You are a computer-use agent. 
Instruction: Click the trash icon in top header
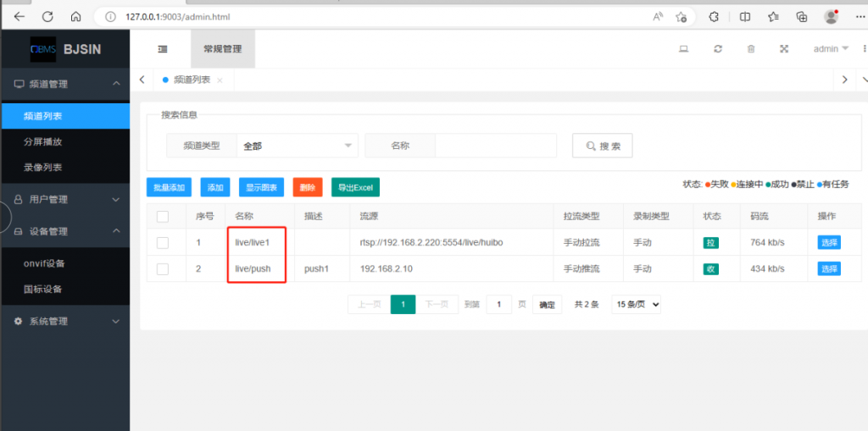coord(751,49)
